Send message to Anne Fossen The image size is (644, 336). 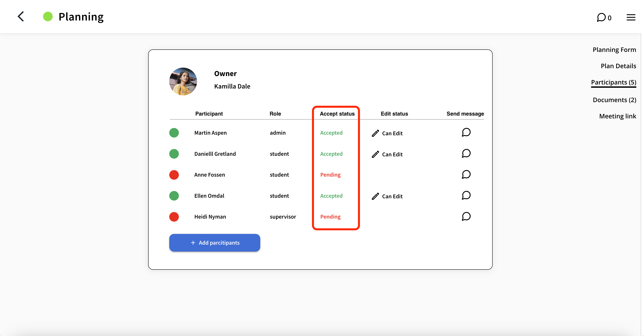(466, 174)
